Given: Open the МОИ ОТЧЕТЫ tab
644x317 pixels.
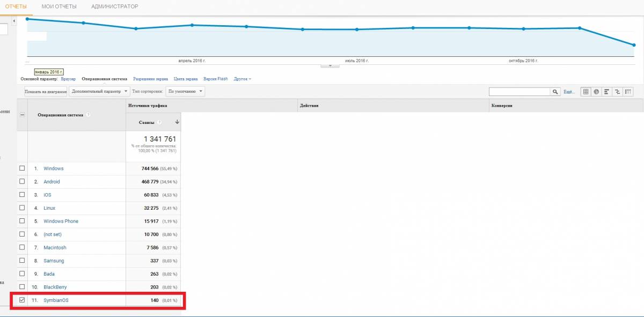Looking at the screenshot, I should (59, 6).
